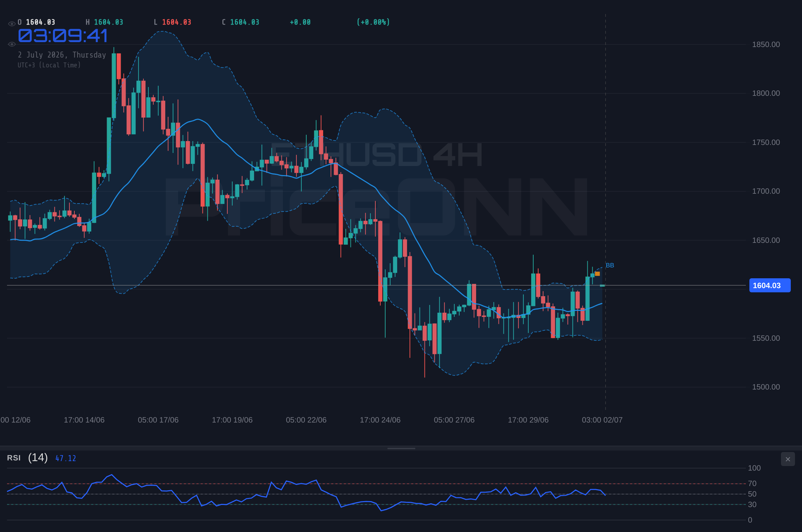Click the RSI midline label 50
802x532 pixels.
tap(752, 494)
